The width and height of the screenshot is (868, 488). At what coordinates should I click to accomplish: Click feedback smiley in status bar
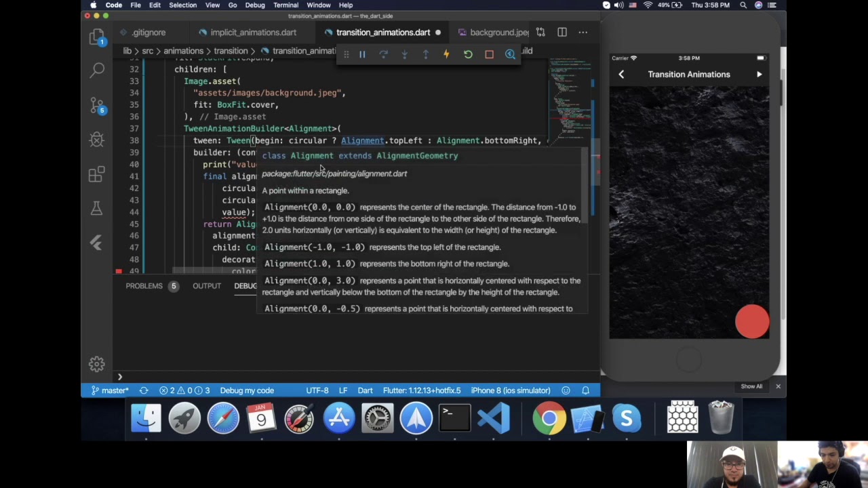click(566, 390)
